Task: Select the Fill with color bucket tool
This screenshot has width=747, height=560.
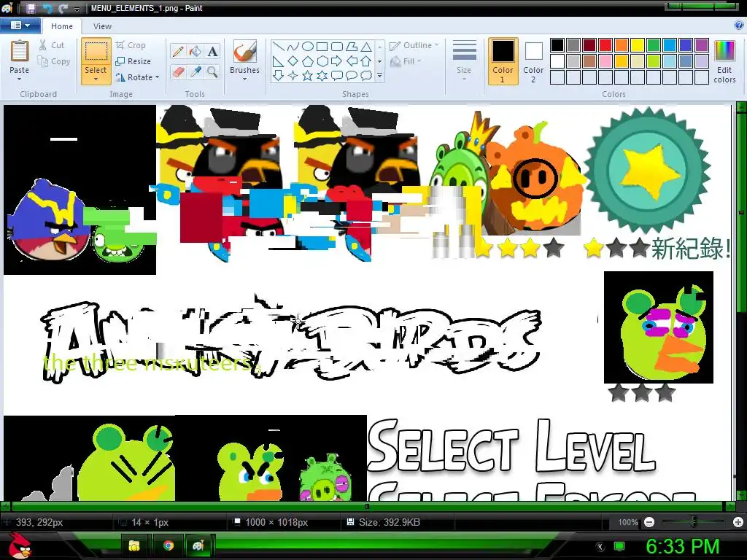Action: pyautogui.click(x=196, y=51)
